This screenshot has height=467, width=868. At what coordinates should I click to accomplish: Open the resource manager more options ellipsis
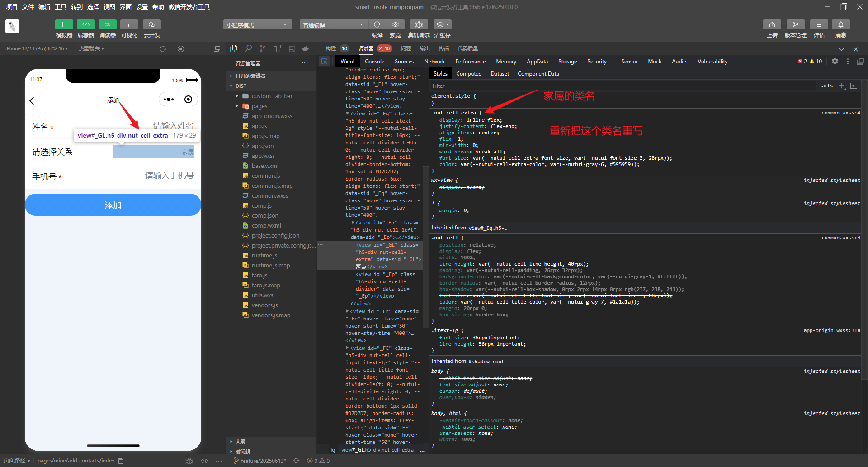tap(305, 63)
